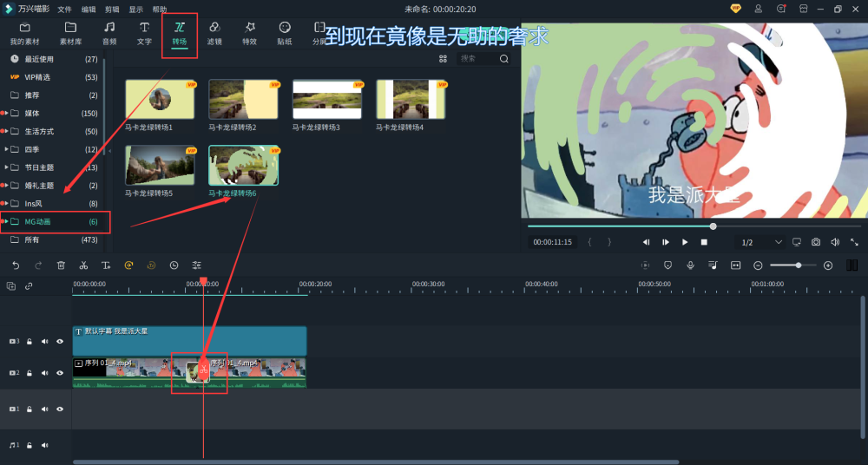Open the 1/2 preview quality dropdown

(761, 242)
